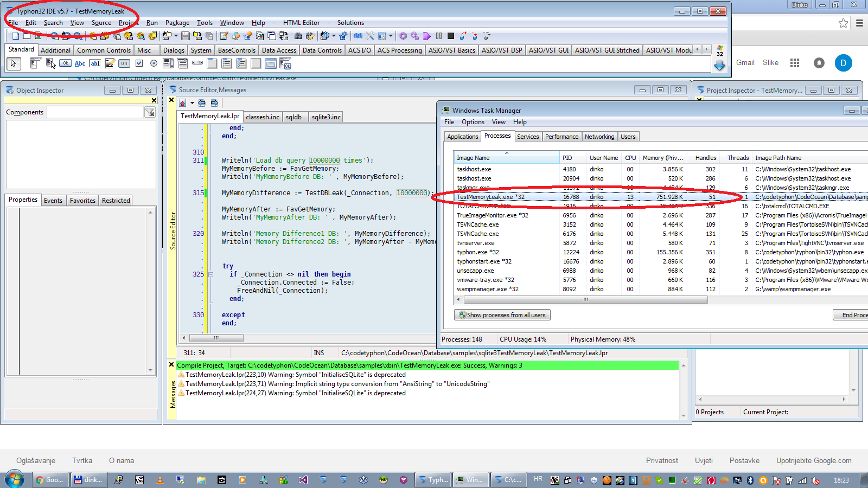Click the Pause debugging icon
The image size is (868, 488).
tap(439, 36)
